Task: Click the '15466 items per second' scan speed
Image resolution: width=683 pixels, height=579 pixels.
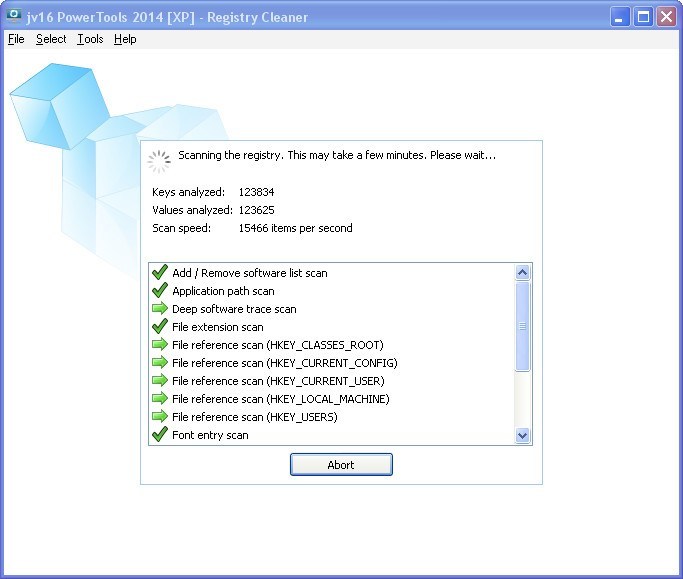Action: point(295,228)
